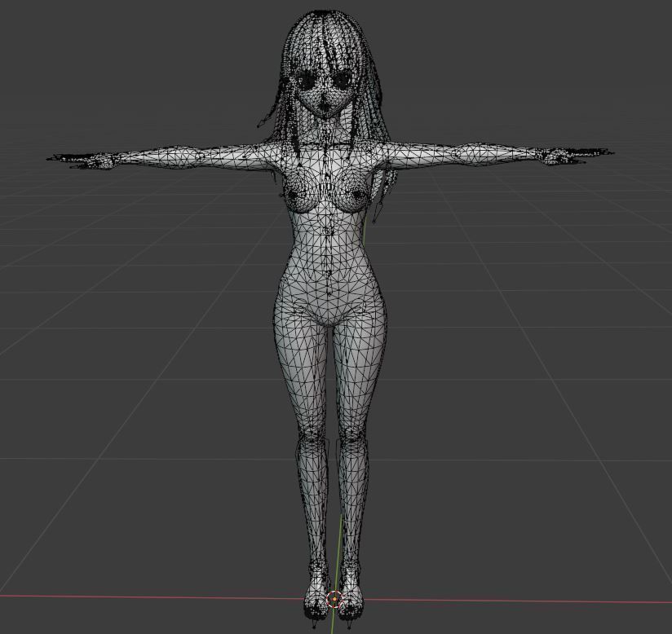Click the 3D cursor at the origin
The height and width of the screenshot is (634, 672).
pos(334,599)
